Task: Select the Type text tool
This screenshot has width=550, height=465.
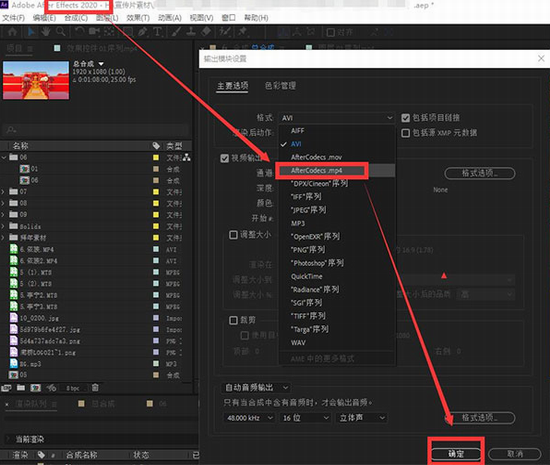Action: [157, 32]
